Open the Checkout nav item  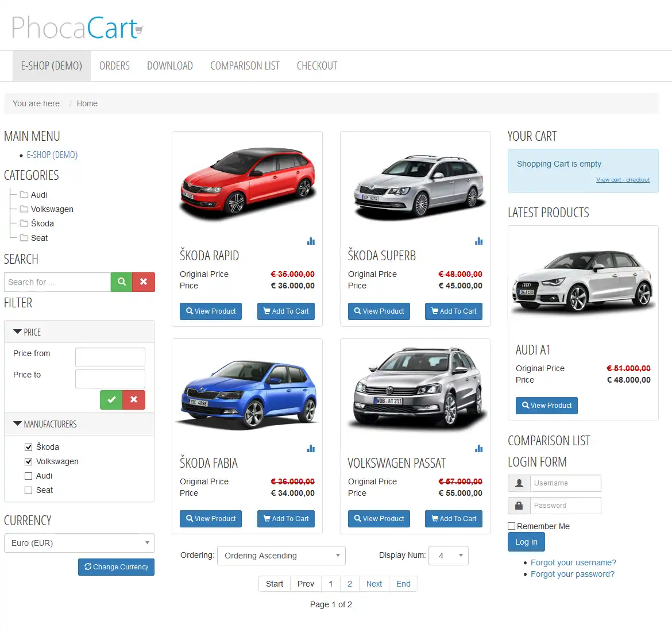[317, 65]
